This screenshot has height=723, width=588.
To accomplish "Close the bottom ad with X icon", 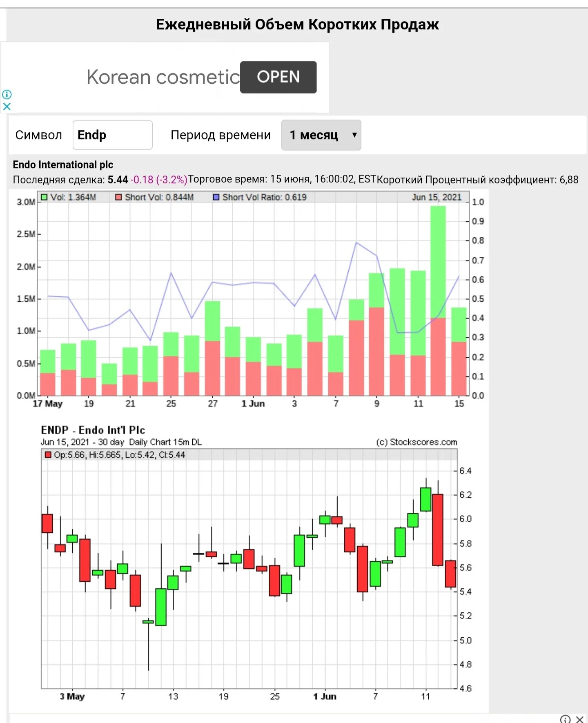I will point(579,719).
